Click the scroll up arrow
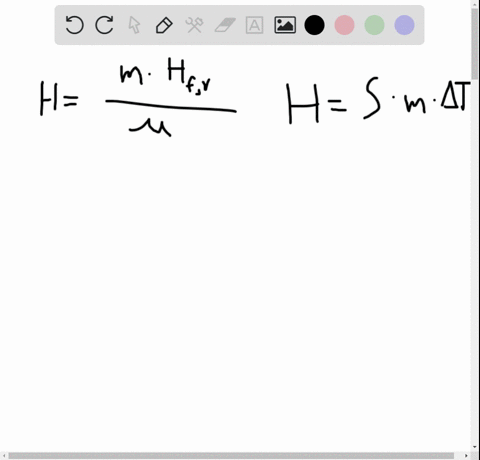Screen dimensions: 480x460 pos(475,4)
